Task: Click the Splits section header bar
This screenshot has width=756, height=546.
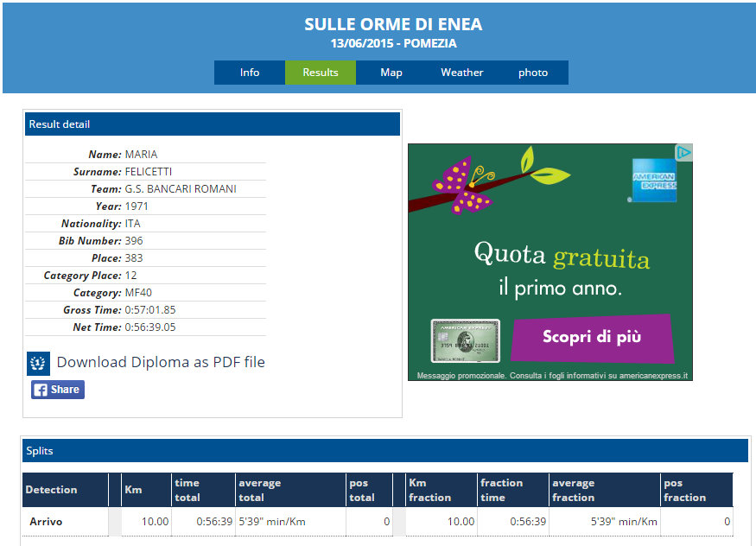Action: 385,451
